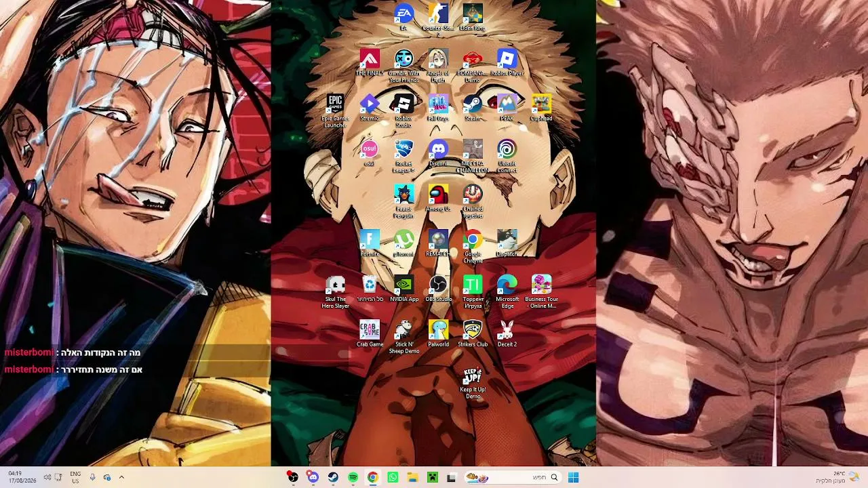
Task: Select the osu! desktop icon
Action: tap(370, 153)
